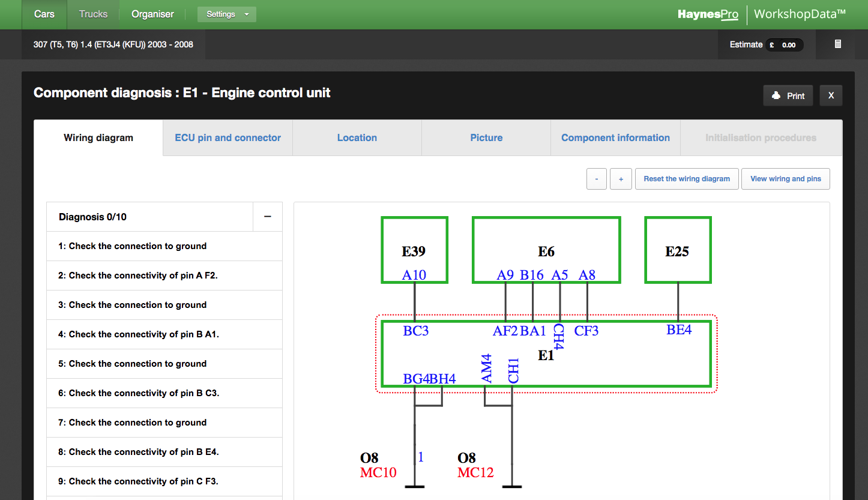This screenshot has width=868, height=500.
Task: Select the Picture tab
Action: [x=486, y=137]
